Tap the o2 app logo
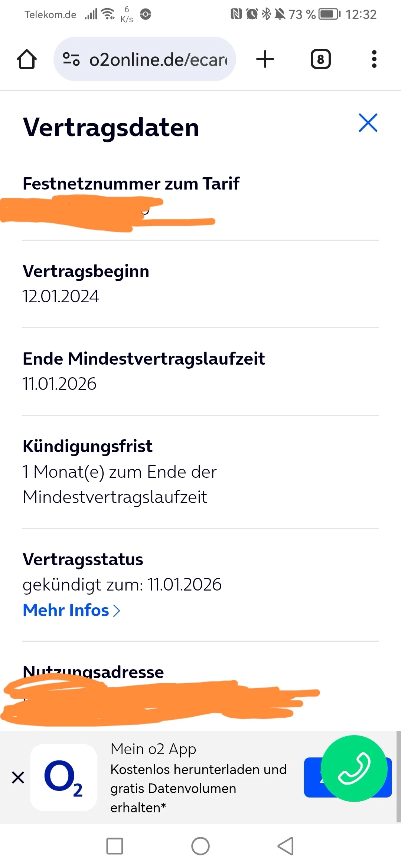Screen dimensions: 401x868 pos(63,777)
